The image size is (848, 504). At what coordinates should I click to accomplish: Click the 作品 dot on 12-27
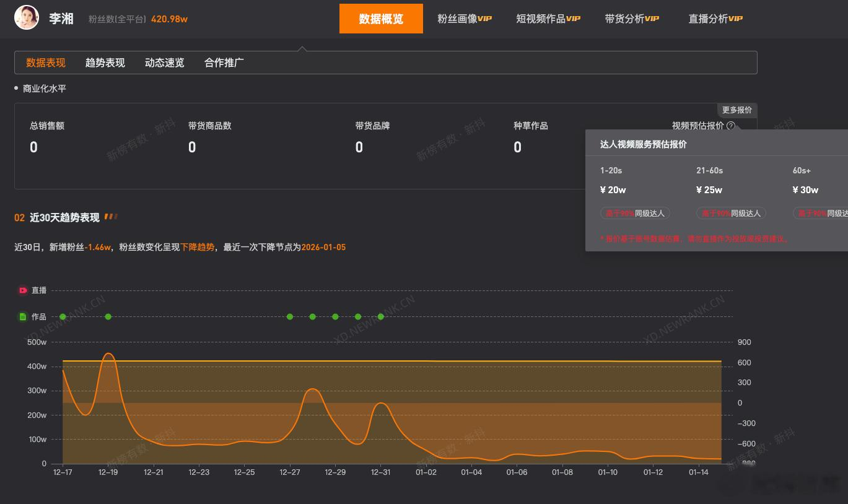pos(290,317)
